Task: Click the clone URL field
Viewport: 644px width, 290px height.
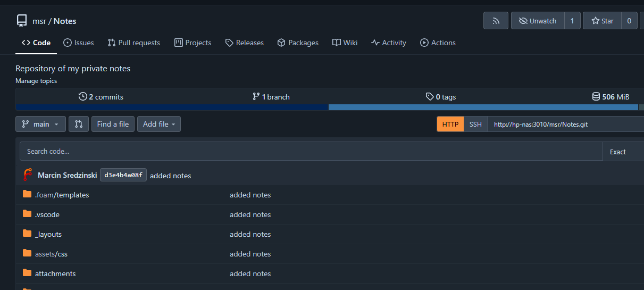Action: (x=565, y=125)
